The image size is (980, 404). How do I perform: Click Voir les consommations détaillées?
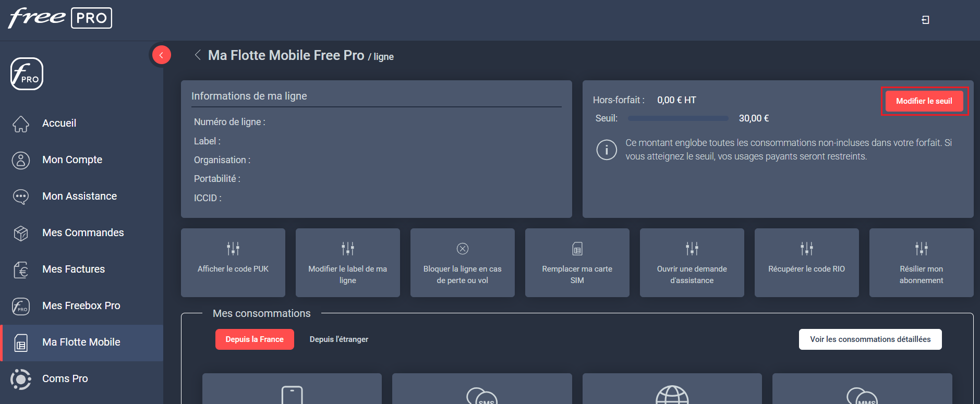(x=870, y=339)
